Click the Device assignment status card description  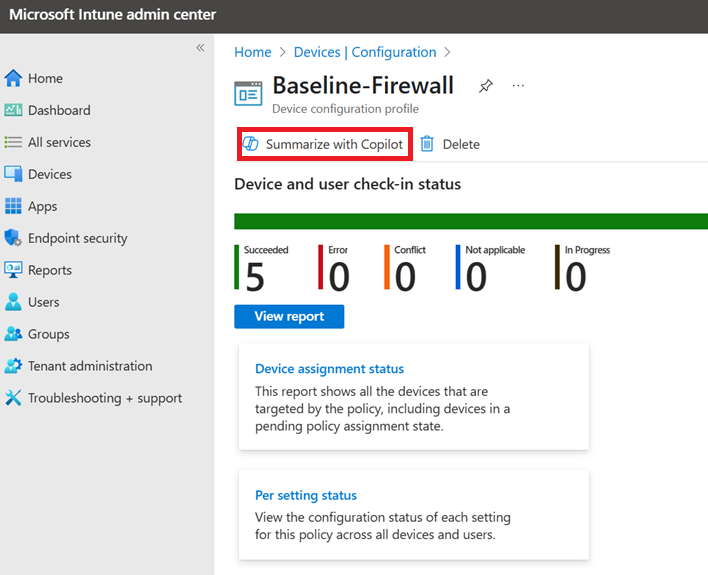382,409
